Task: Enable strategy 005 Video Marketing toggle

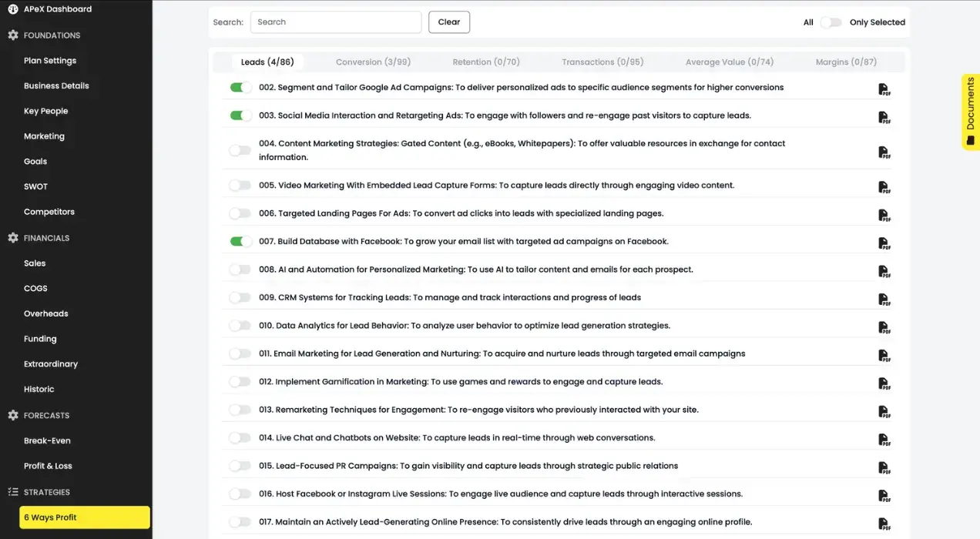Action: 240,186
